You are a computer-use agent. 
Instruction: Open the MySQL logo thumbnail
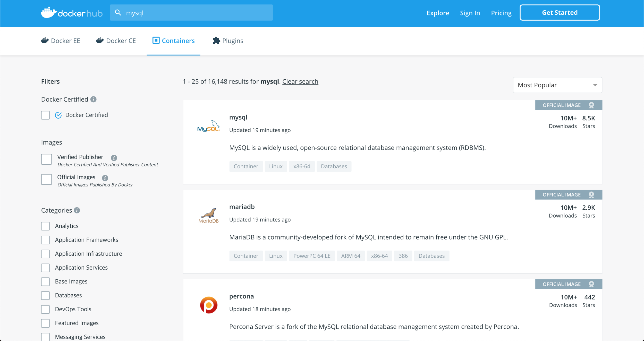point(208,126)
